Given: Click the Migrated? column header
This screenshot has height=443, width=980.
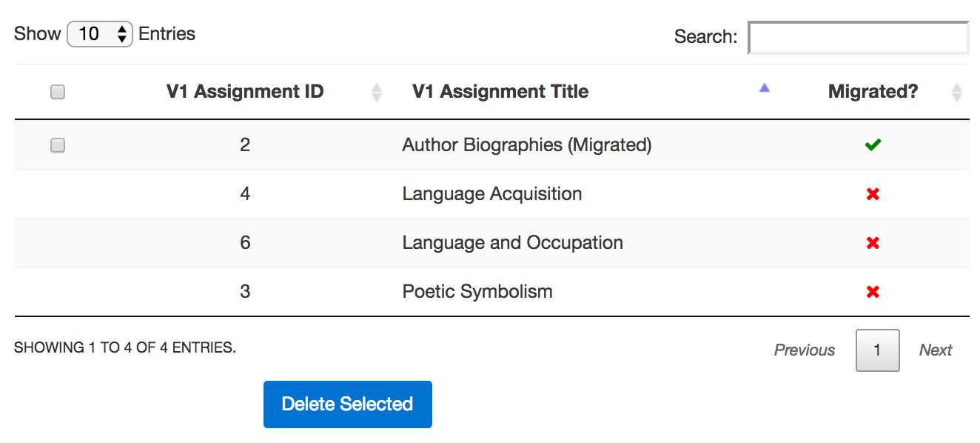Looking at the screenshot, I should click(x=873, y=91).
